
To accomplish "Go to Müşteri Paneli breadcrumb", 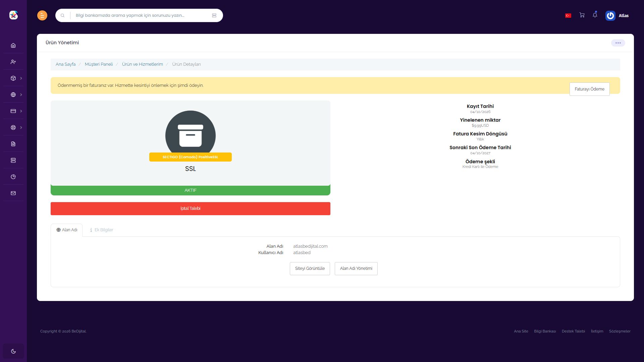I will [x=99, y=64].
